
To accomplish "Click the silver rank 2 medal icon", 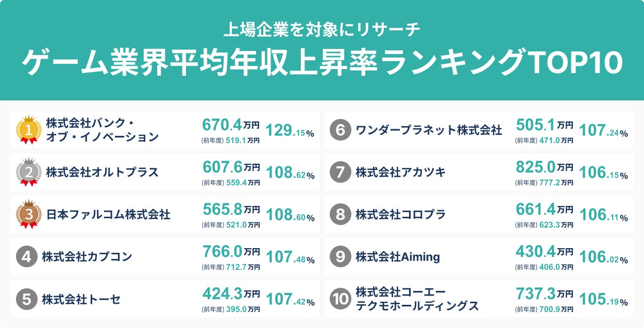I will [29, 172].
